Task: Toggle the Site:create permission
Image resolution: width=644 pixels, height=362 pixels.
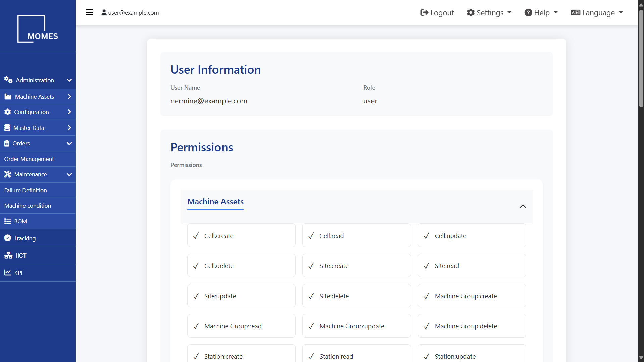Action: click(356, 265)
